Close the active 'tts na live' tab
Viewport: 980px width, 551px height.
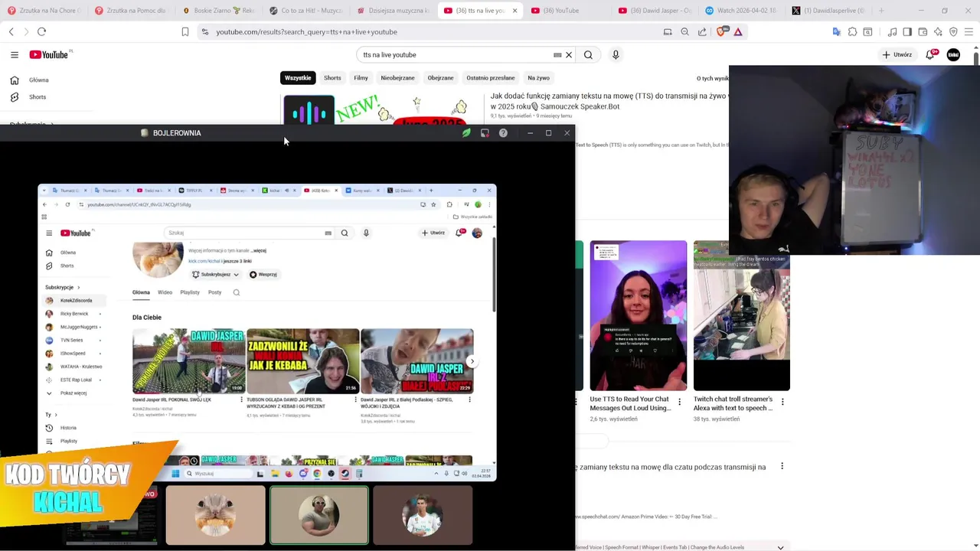514,11
